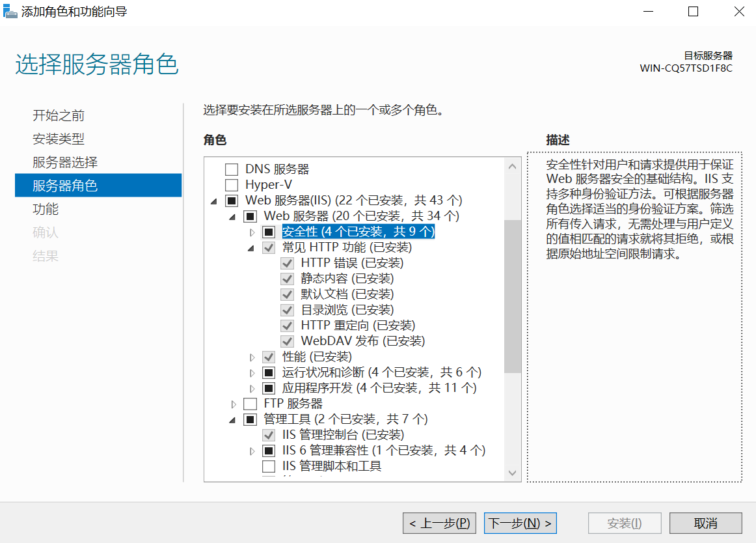Go to the 开始之前 step

[x=59, y=115]
